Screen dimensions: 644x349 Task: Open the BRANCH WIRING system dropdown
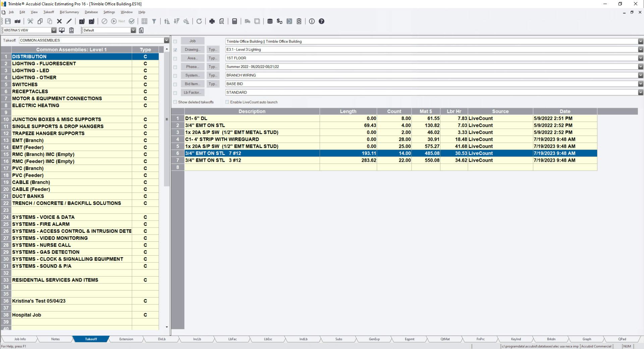click(640, 75)
